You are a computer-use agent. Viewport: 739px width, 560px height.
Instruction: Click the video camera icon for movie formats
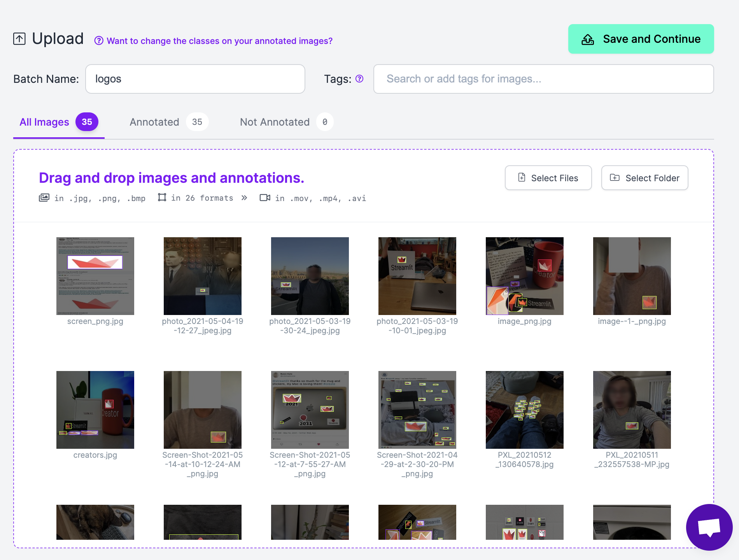(265, 198)
